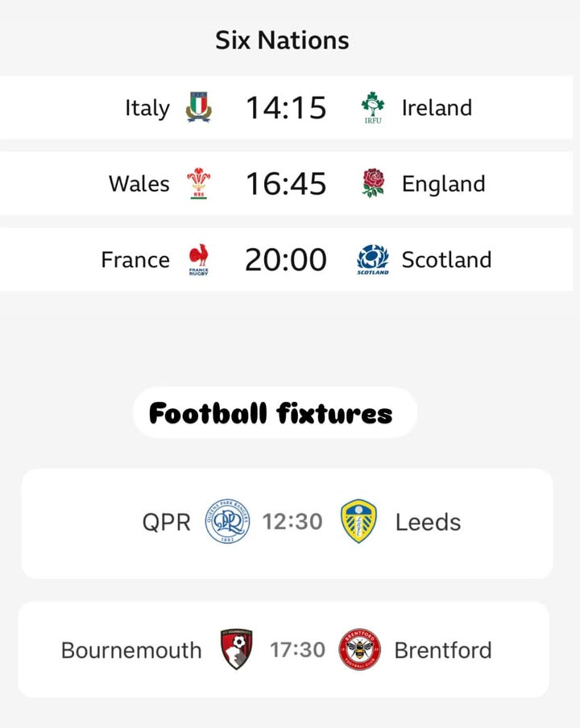Tap the France Rugby rooster icon

click(199, 259)
